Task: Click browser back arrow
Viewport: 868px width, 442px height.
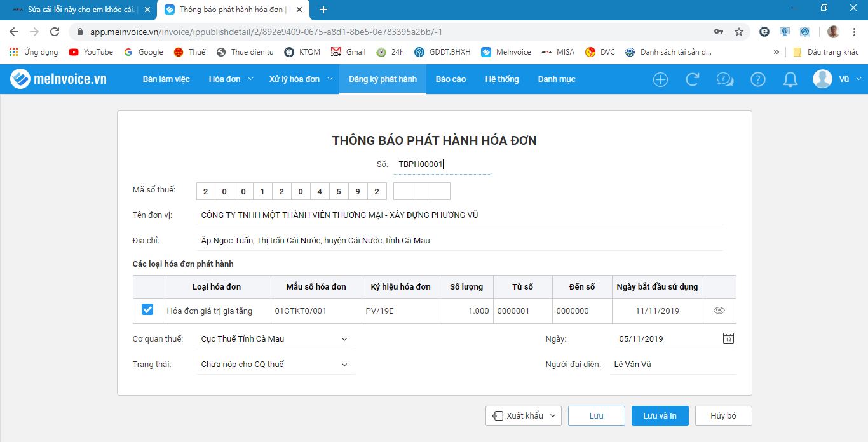Action: coord(14,32)
